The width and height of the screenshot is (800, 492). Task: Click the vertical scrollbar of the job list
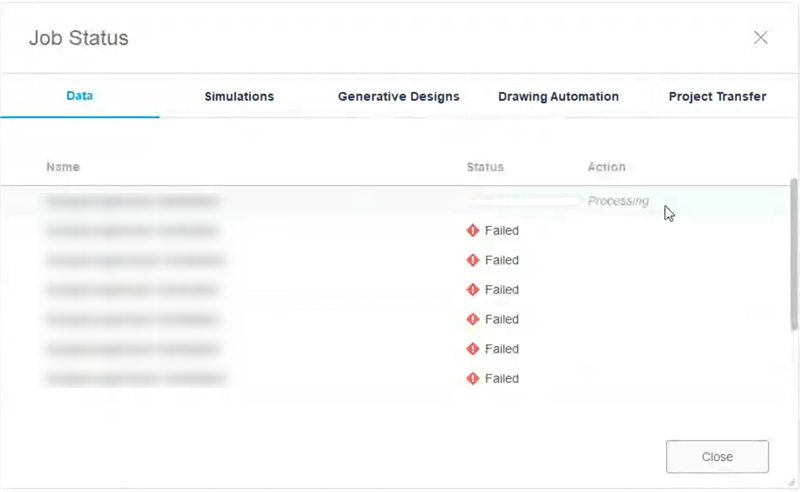pyautogui.click(x=793, y=254)
